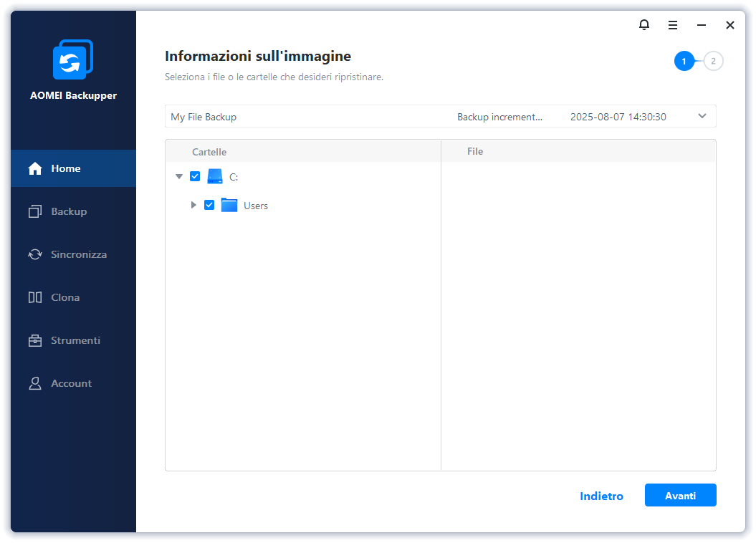Click the Users folder icon
Screen dimensions: 756x543
tap(229, 205)
